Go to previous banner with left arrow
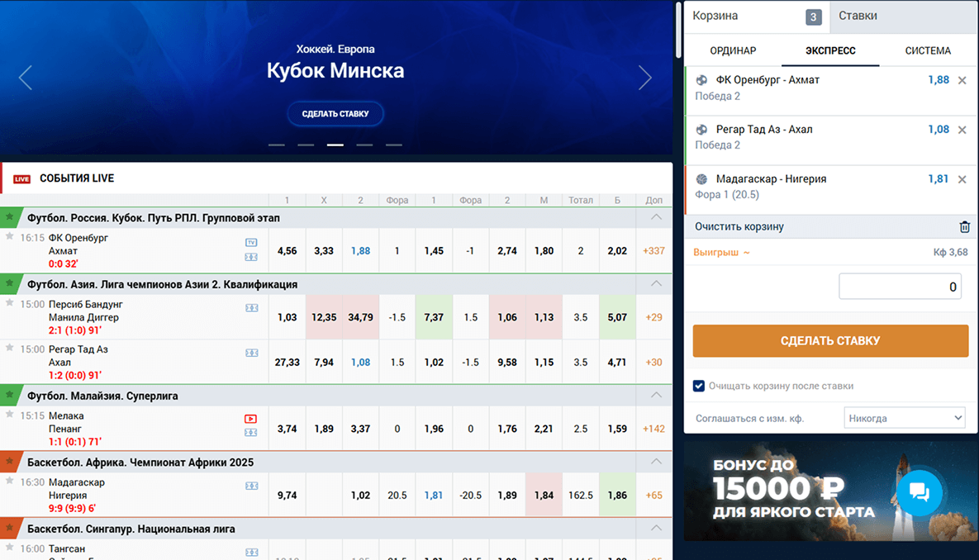This screenshot has width=979, height=560. [26, 78]
